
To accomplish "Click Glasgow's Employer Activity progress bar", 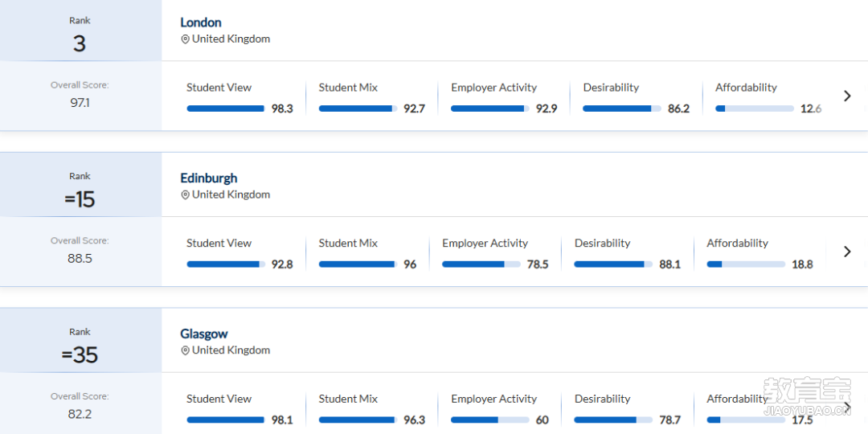I will click(x=490, y=420).
